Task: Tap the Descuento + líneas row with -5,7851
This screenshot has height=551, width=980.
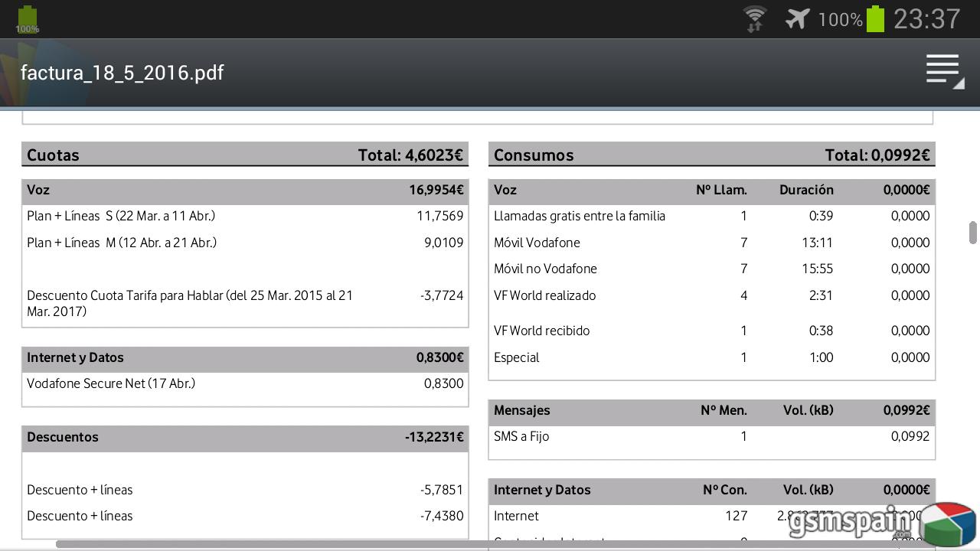Action: coord(245,490)
